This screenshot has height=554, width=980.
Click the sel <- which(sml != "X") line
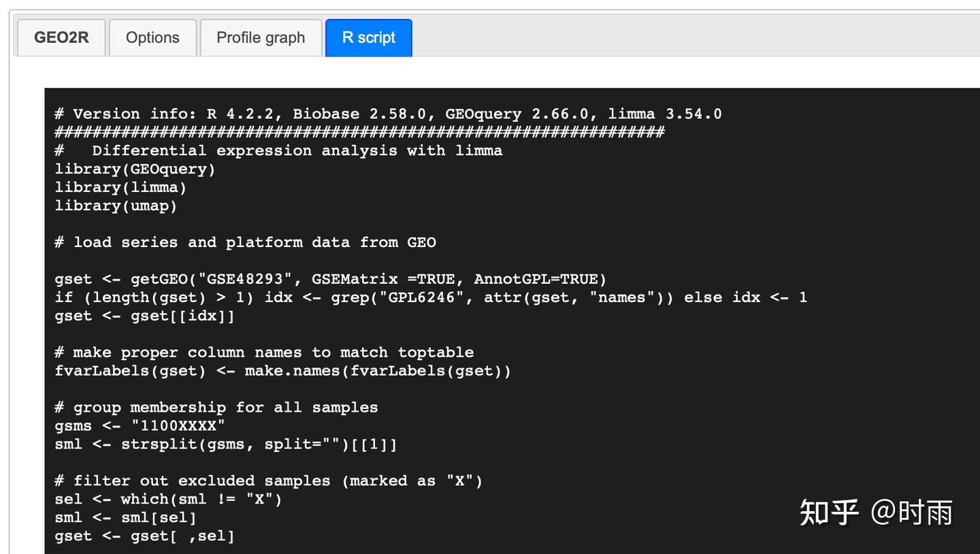pyautogui.click(x=168, y=500)
